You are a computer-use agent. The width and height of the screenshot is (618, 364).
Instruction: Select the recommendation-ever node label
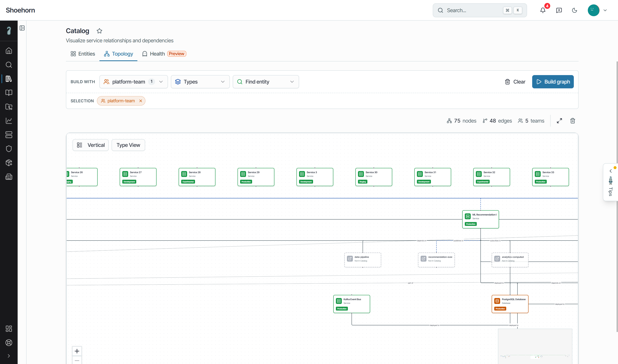pos(440,257)
